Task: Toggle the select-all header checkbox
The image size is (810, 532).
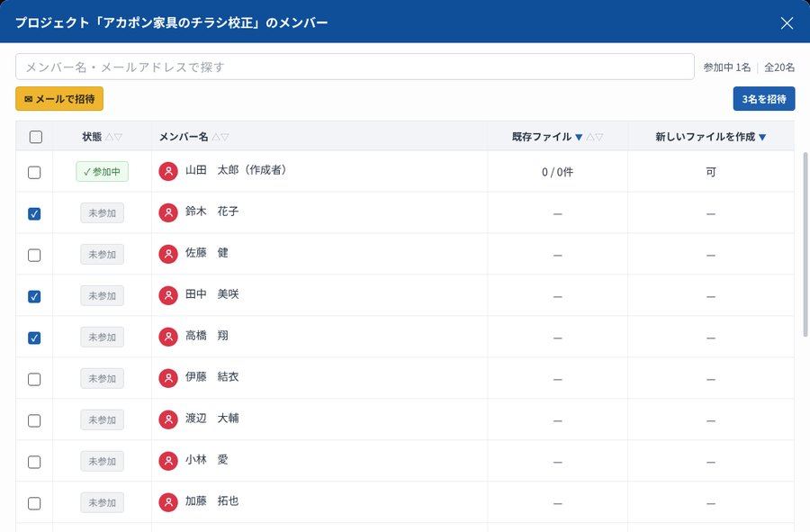Action: (x=36, y=137)
